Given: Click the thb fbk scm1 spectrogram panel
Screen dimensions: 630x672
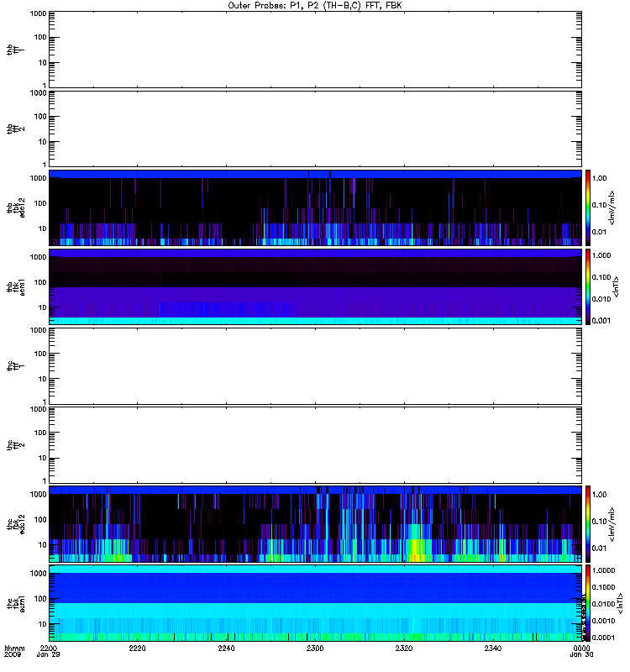Looking at the screenshot, I should click(x=315, y=286).
